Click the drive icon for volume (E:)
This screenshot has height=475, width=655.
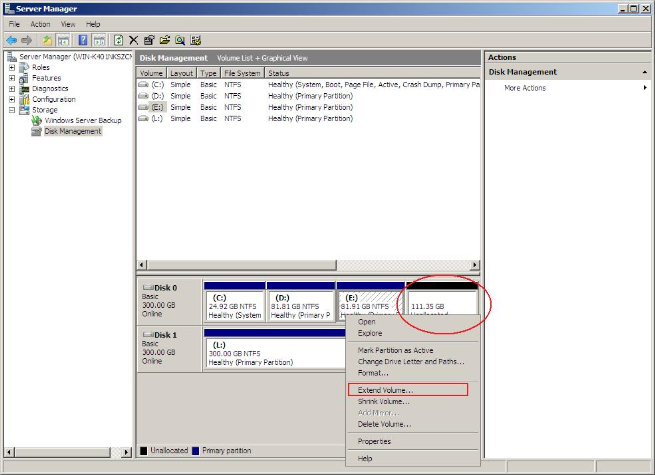tap(143, 107)
